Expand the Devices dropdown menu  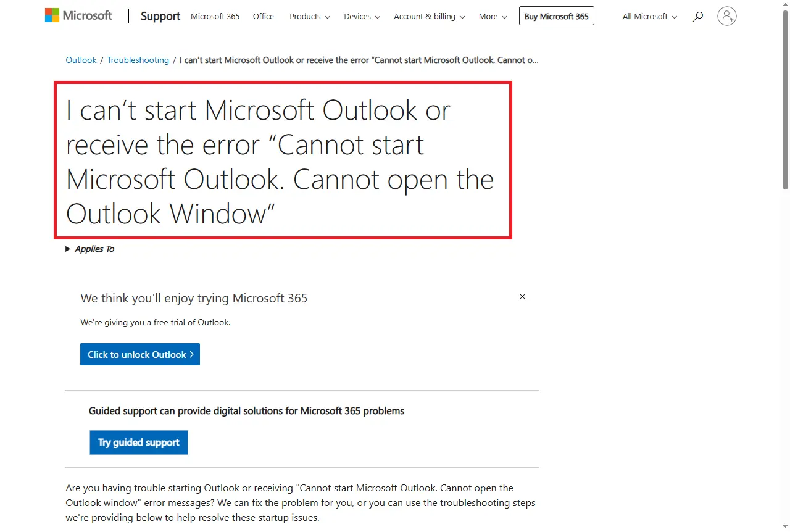362,17
